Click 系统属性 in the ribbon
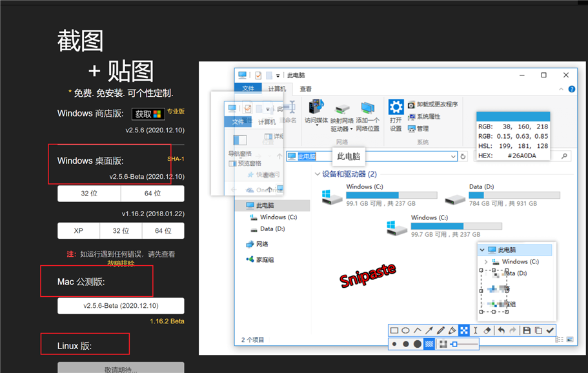588x373 pixels. click(x=424, y=117)
